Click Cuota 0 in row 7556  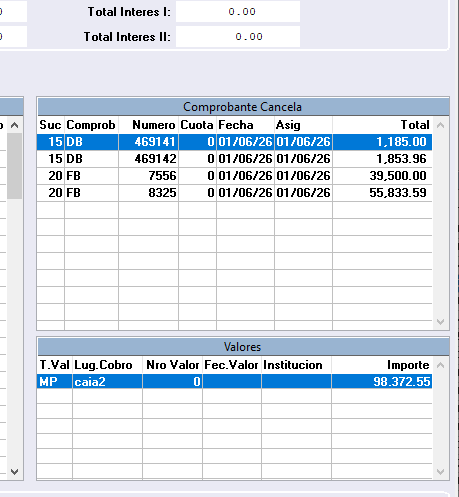[x=197, y=176]
